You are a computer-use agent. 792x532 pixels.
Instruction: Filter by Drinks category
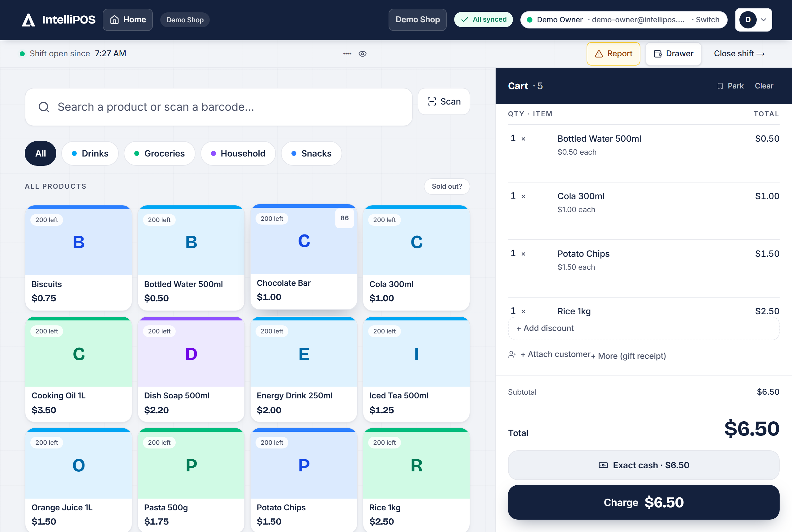90,153
